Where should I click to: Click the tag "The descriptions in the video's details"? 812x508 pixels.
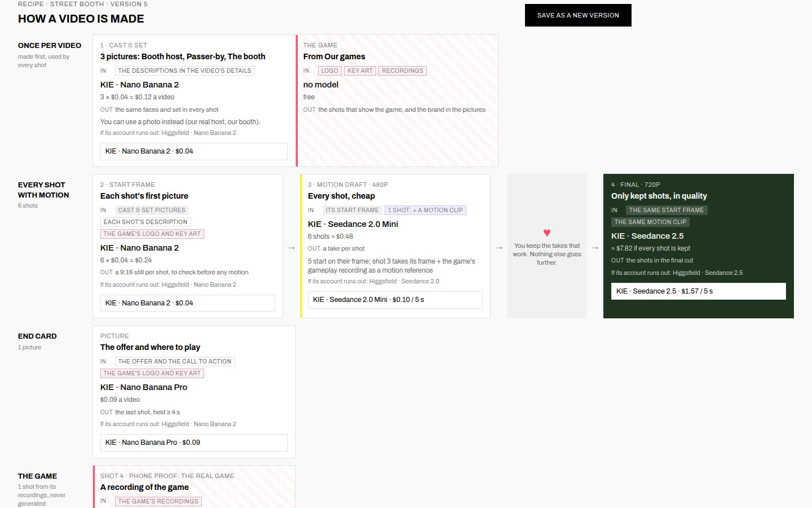185,71
